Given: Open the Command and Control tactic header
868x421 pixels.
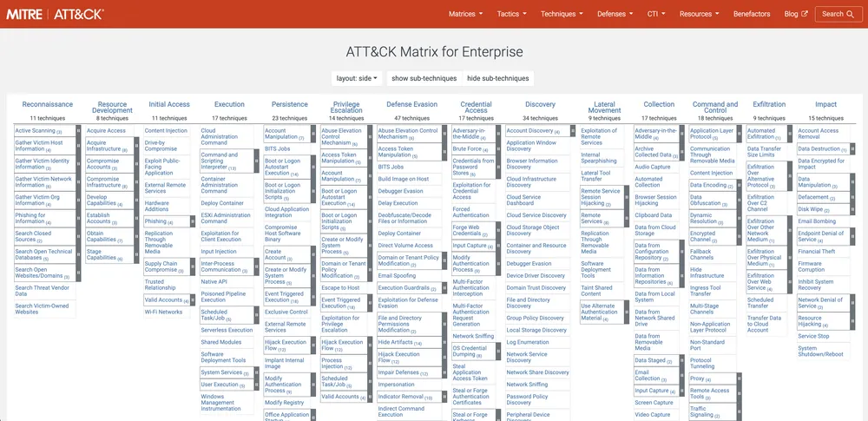Looking at the screenshot, I should [x=715, y=107].
